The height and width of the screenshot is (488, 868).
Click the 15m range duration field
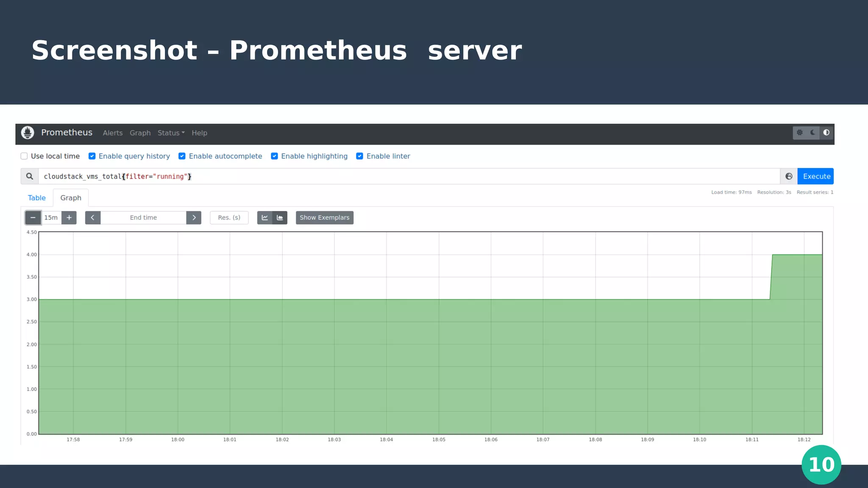pyautogui.click(x=51, y=218)
